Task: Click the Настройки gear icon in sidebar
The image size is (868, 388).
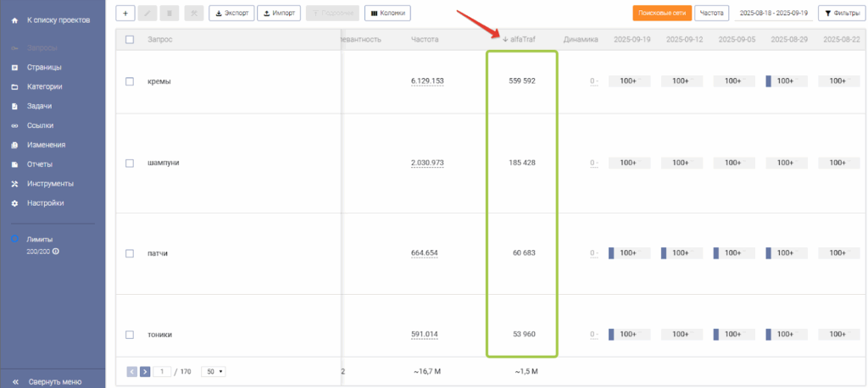Action: 14,203
